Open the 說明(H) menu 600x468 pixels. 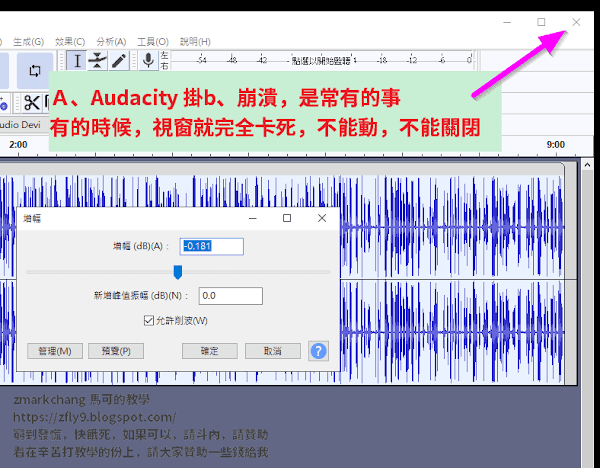(195, 42)
